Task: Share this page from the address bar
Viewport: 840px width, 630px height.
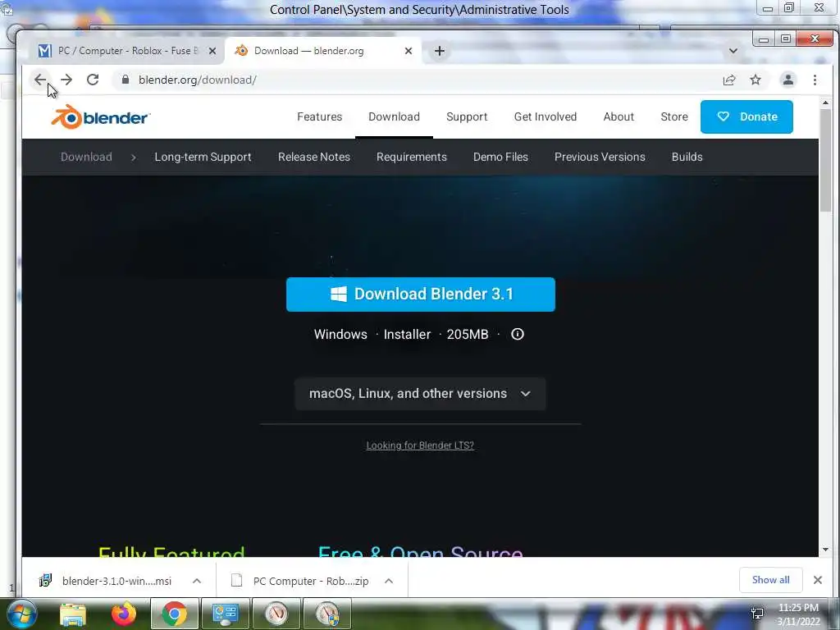Action: (729, 80)
